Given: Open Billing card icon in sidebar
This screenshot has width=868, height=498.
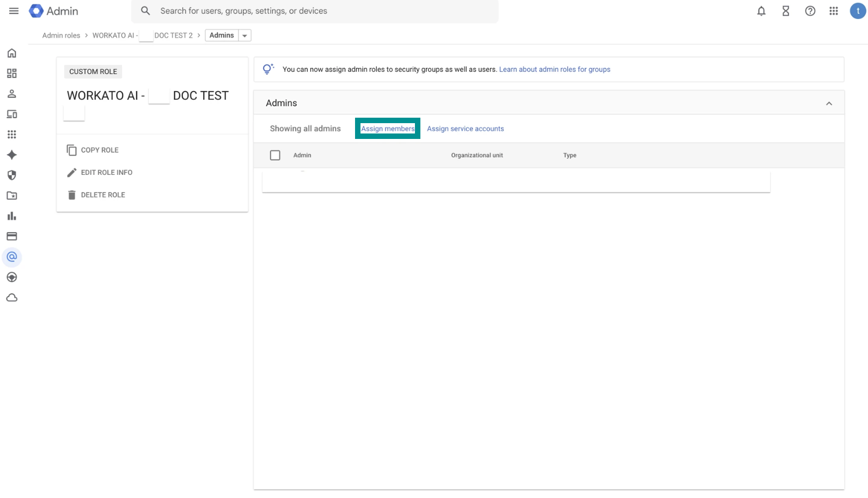Looking at the screenshot, I should (12, 236).
